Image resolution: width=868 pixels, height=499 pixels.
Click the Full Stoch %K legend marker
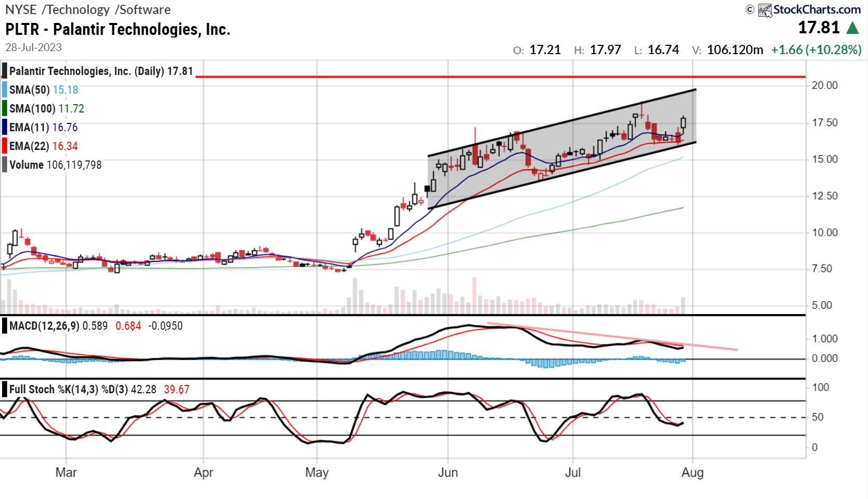pyautogui.click(x=4, y=388)
